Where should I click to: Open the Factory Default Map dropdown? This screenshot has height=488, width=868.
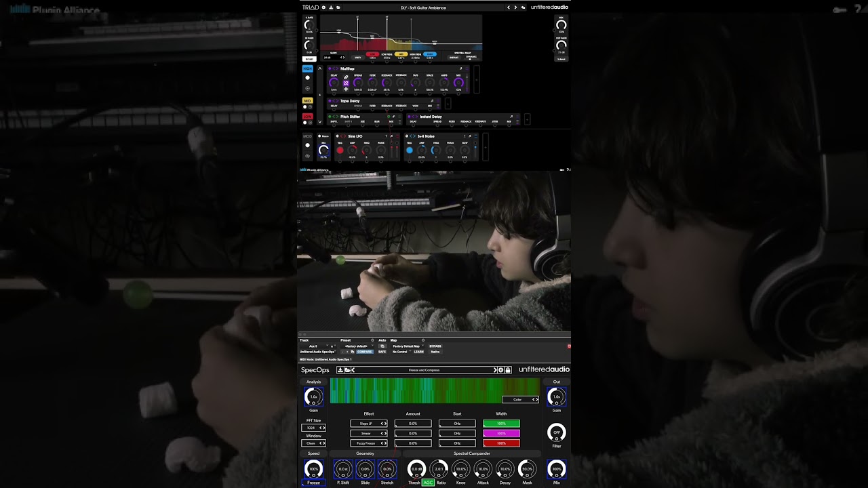click(408, 346)
